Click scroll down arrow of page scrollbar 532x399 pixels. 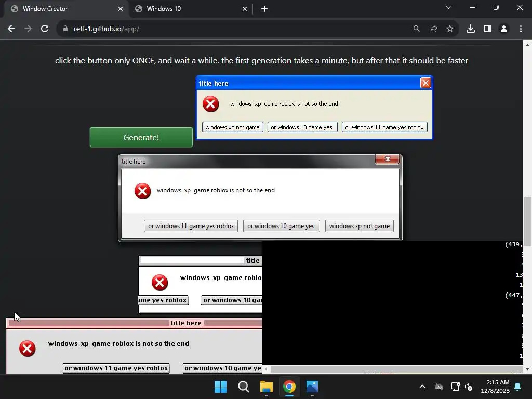528,369
